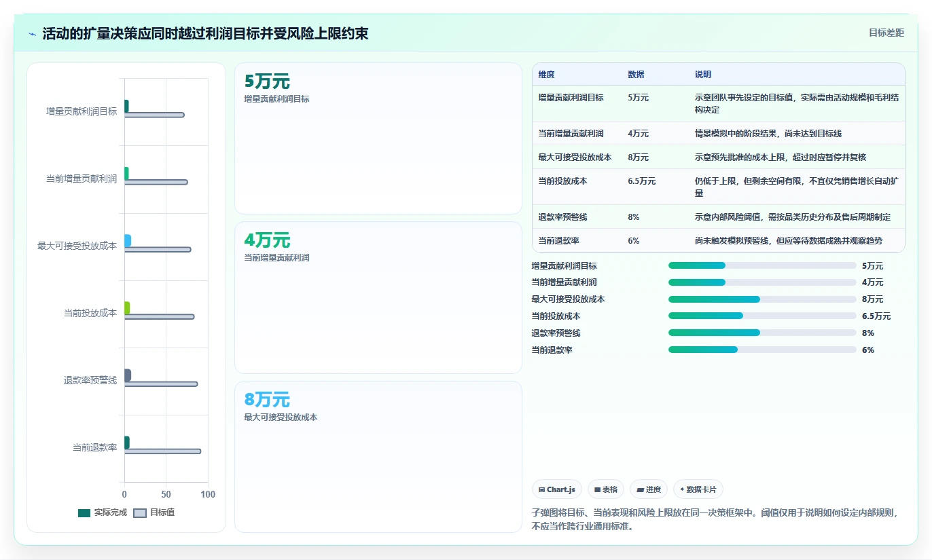The image size is (932, 560).
Task: Click the 4万元 data card
Action: coord(378,297)
